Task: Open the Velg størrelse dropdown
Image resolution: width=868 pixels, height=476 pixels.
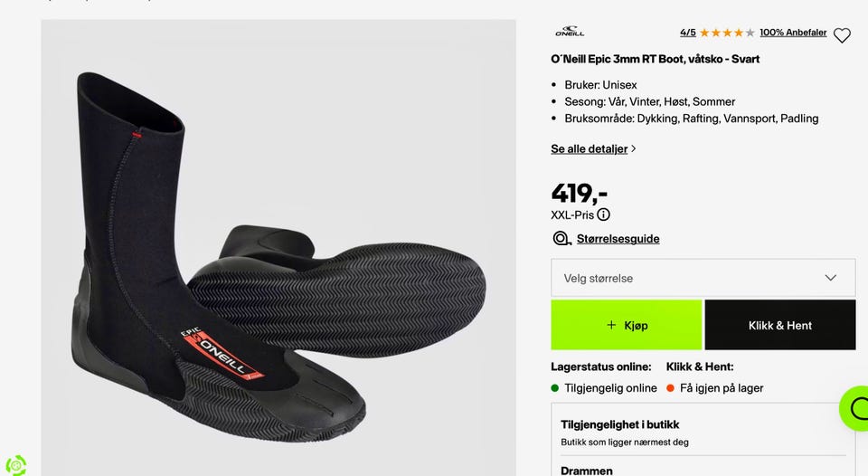Action: [x=703, y=278]
